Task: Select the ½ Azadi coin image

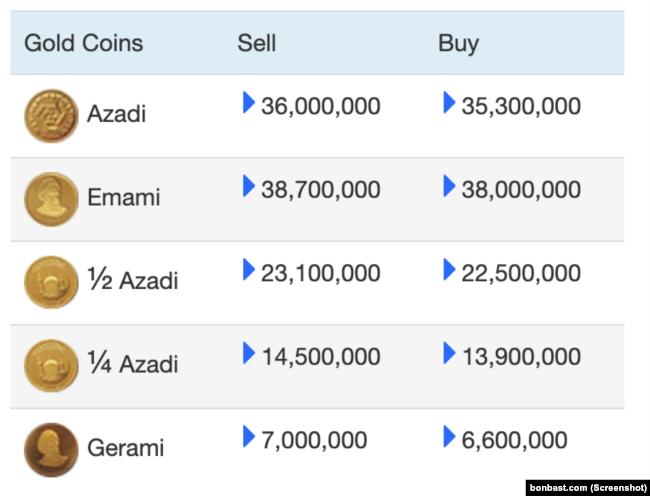Action: pos(51,282)
